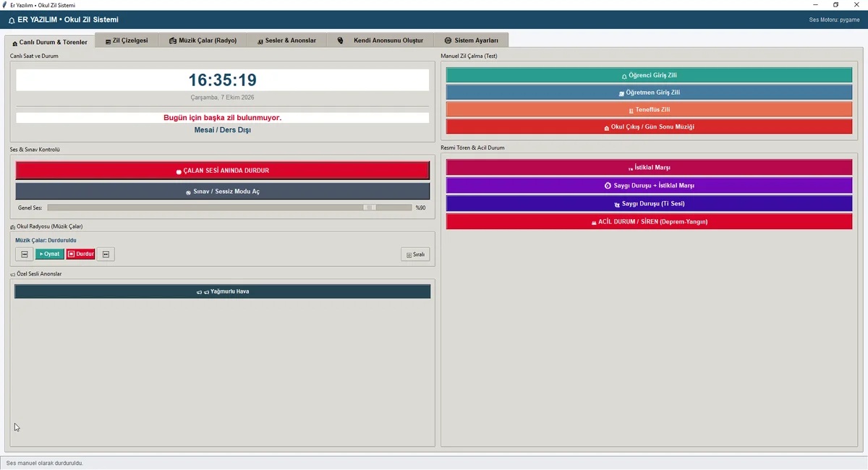Screen dimensions: 868x470
Task: Click the 'Canlı Saat ve Durum' heading
Action: coord(34,56)
